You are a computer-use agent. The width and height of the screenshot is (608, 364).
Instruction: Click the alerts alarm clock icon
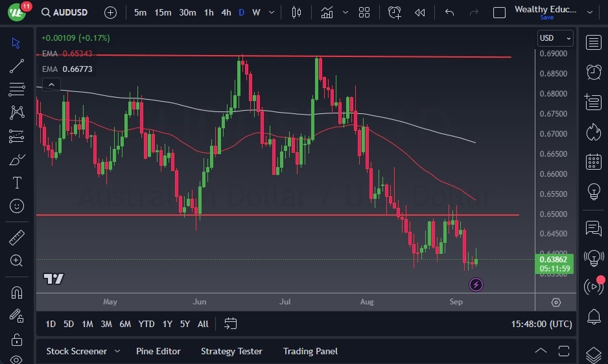[x=592, y=71]
